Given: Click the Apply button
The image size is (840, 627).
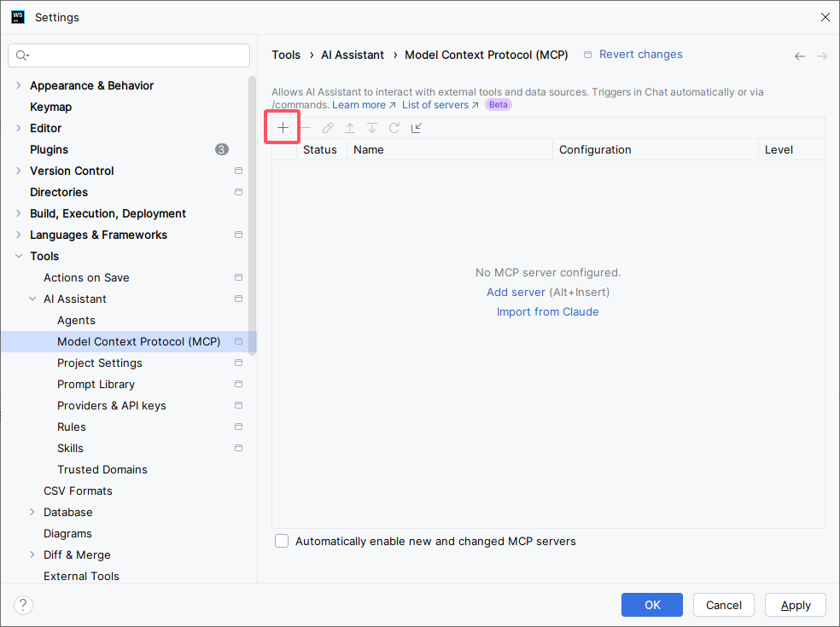Looking at the screenshot, I should pos(796,605).
